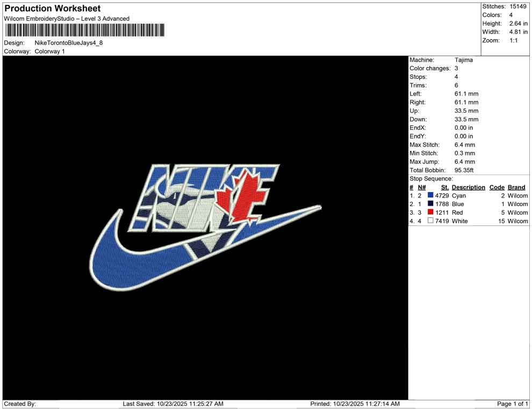The width and height of the screenshot is (532, 409).
Task: Click the barcode under the worksheet title
Action: 84,31
